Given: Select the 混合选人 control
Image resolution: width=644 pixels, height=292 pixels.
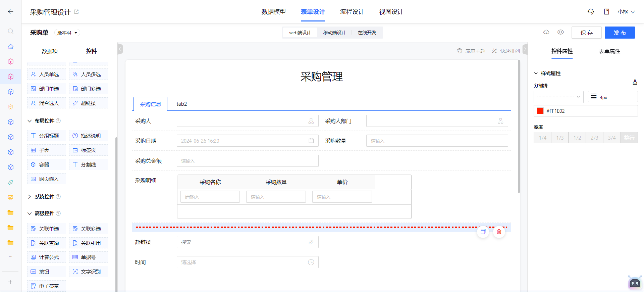Looking at the screenshot, I should (47, 103).
